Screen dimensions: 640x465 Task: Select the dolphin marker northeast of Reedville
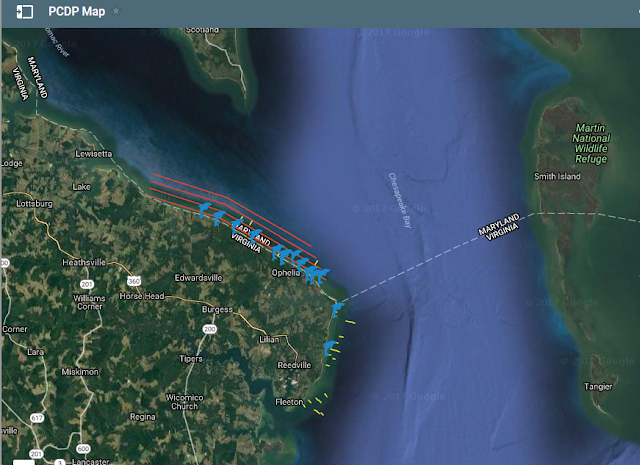tap(330, 348)
